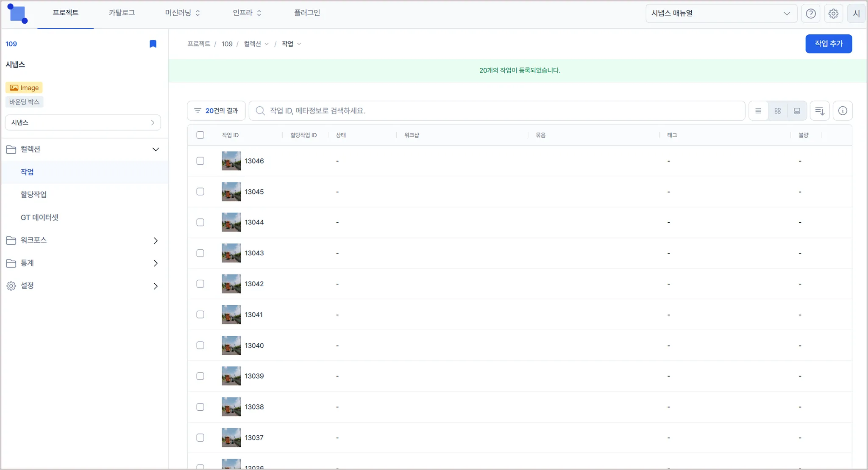Viewport: 868px width, 470px height.
Task: Click the task ID search input field
Action: point(500,111)
